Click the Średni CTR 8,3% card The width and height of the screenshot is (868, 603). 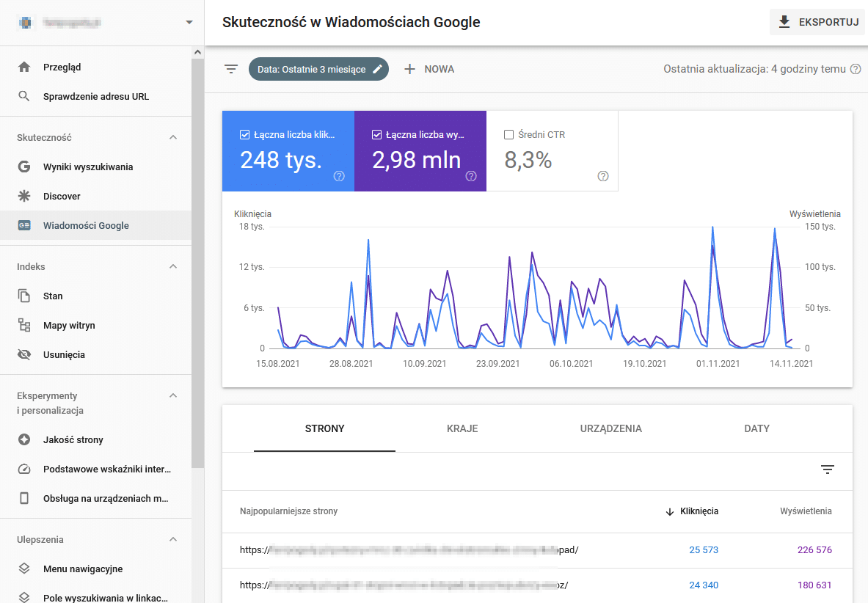[552, 151]
